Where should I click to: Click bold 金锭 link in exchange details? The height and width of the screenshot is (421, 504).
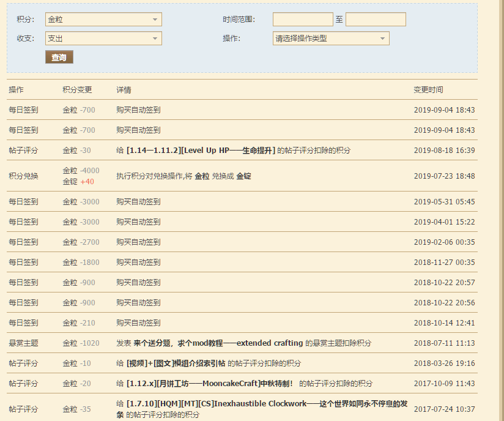point(243,176)
